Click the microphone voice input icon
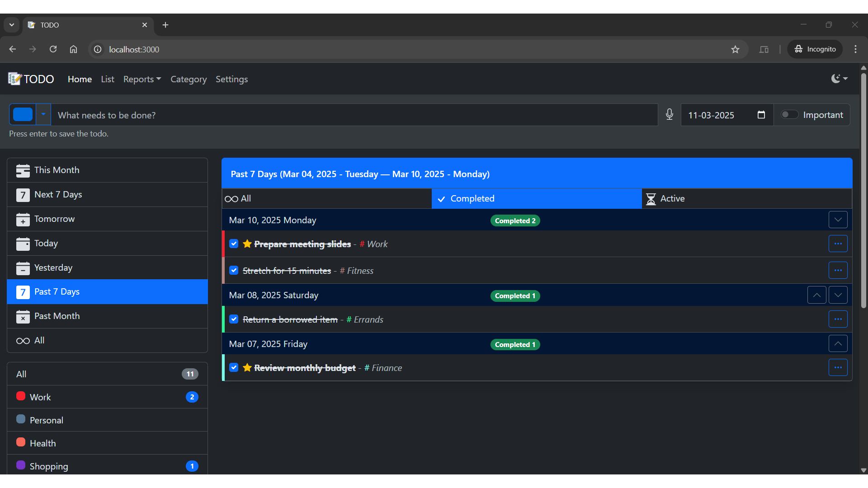Viewport: 868px width, 488px height. 670,115
